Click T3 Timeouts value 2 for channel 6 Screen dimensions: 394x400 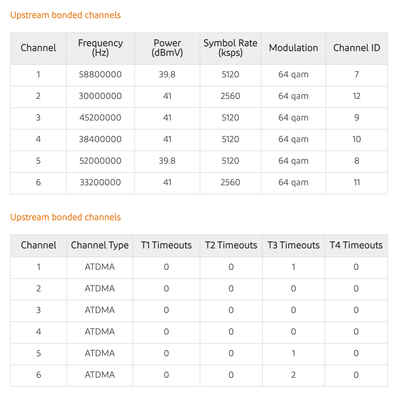pos(293,375)
